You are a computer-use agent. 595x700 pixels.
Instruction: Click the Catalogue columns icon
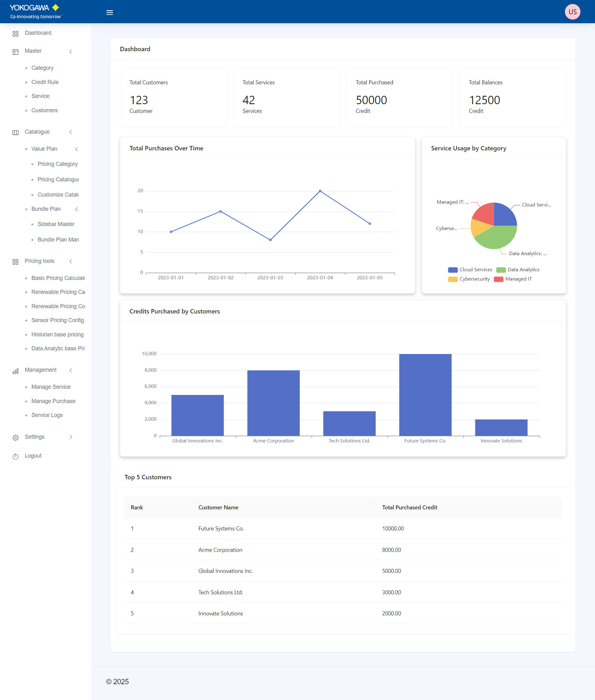point(15,132)
